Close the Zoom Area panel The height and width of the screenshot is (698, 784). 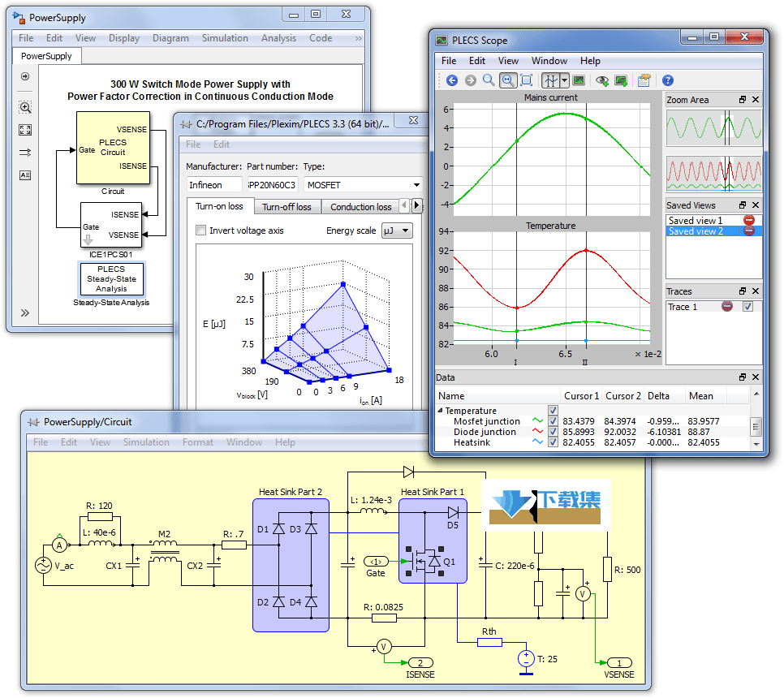(756, 100)
